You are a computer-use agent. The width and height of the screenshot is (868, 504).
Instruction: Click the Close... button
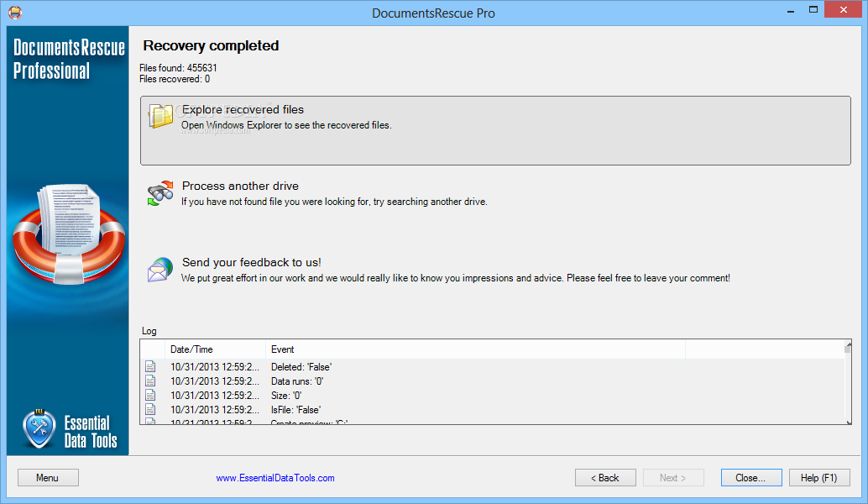pyautogui.click(x=751, y=477)
